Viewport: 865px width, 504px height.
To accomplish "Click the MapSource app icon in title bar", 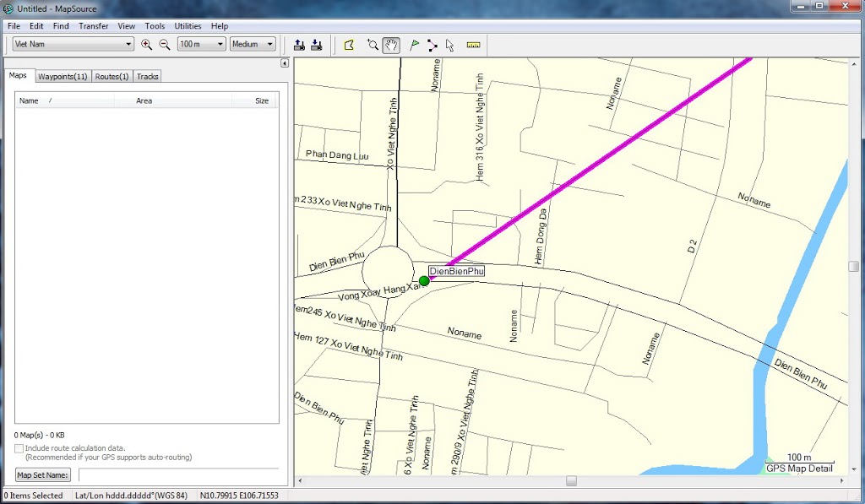I will (x=8, y=8).
